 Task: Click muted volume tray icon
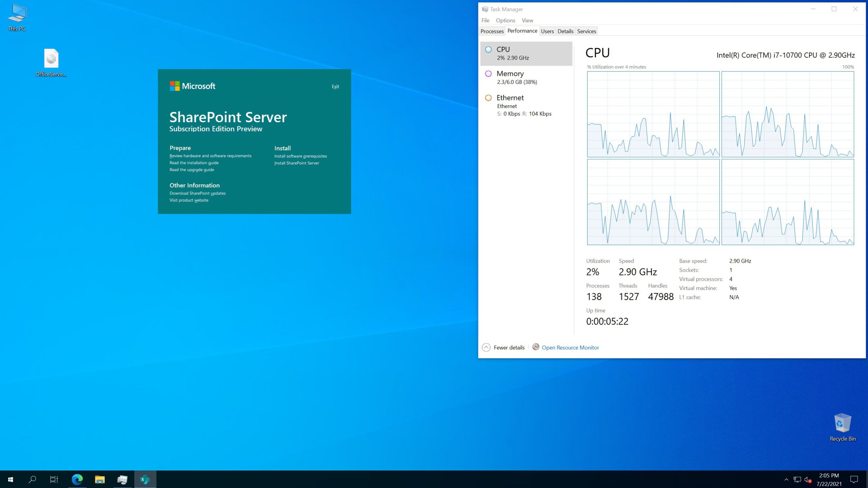808,480
